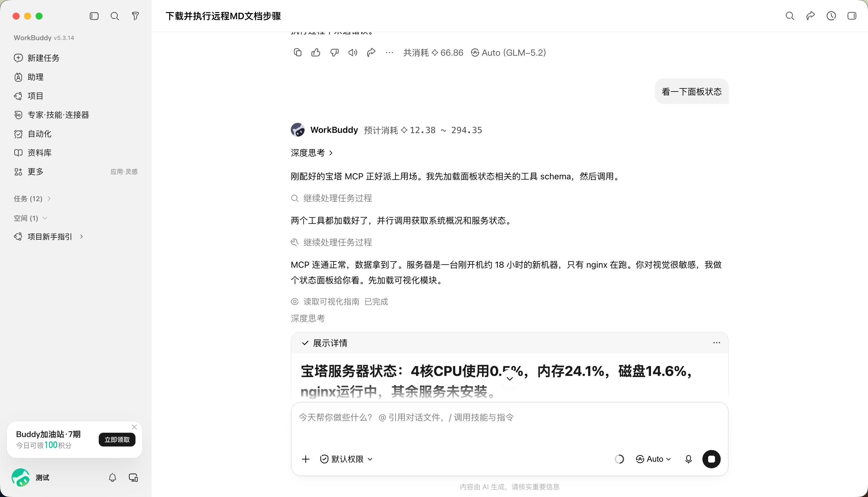Expand the 任务 (12) list

[32, 199]
